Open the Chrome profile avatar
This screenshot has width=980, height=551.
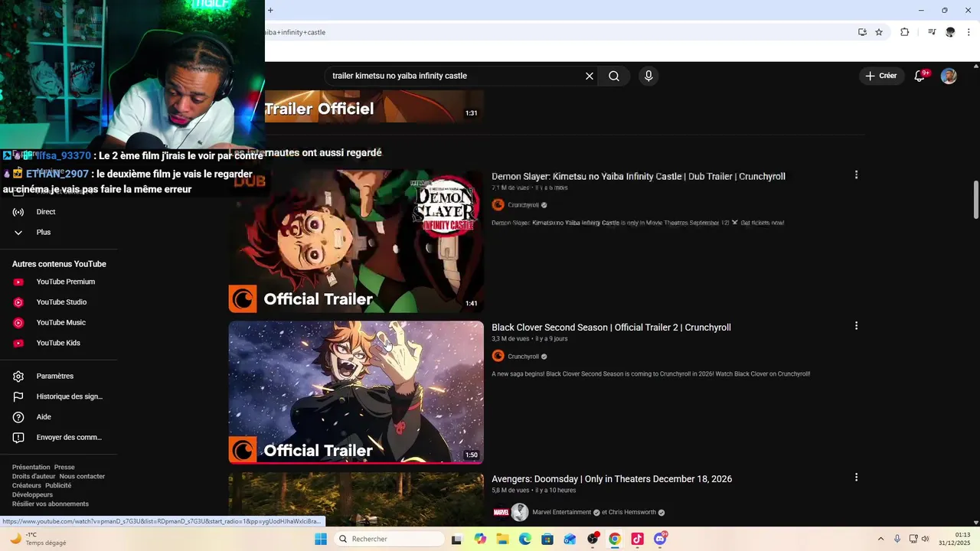coord(950,32)
